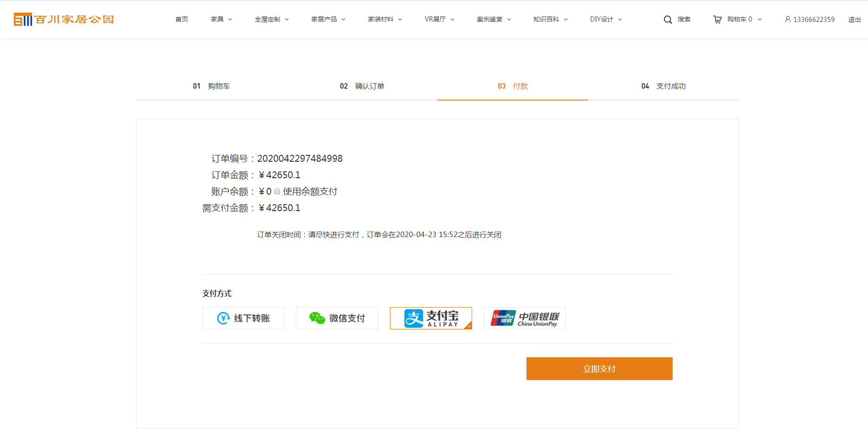Screen dimensions: 868x429
Task: Click the 退出 logout link
Action: coord(854,20)
